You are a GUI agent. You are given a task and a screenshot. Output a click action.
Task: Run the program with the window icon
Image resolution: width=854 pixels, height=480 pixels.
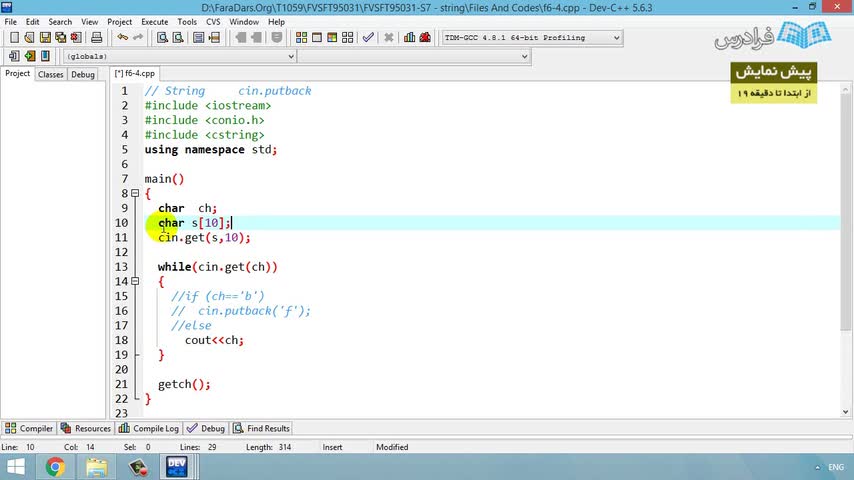[316, 38]
